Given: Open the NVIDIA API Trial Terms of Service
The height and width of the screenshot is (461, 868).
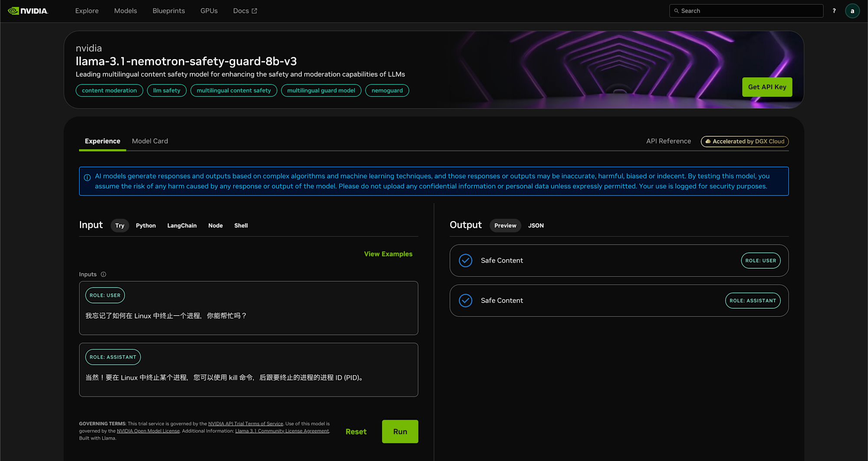Looking at the screenshot, I should point(246,423).
